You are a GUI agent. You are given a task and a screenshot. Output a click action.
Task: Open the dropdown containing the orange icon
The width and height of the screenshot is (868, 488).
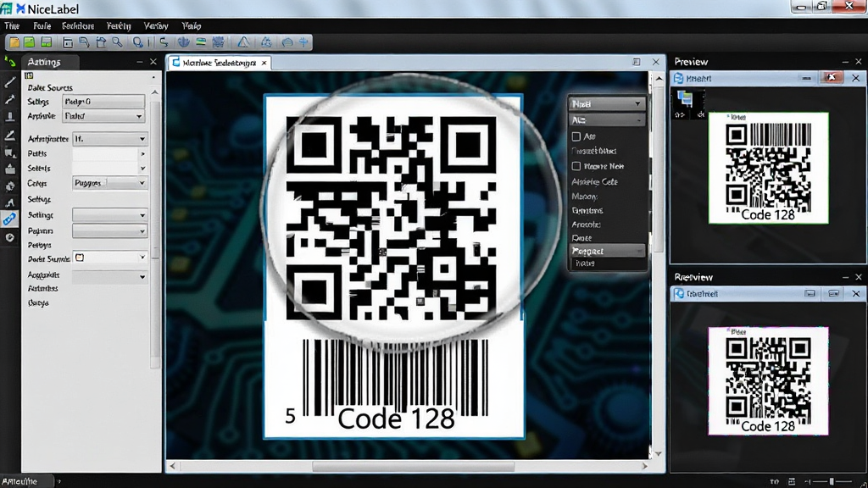point(109,258)
